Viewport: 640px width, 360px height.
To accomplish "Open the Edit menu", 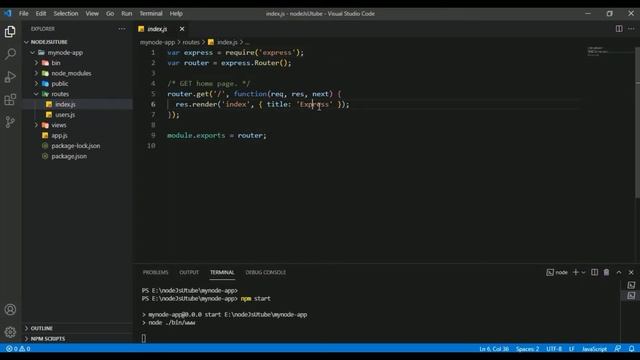I will (x=41, y=13).
